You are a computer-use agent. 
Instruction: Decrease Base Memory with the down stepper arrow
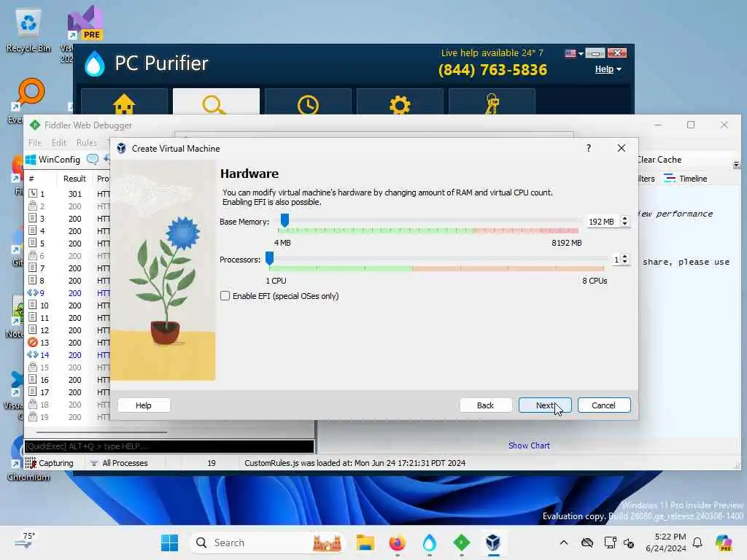pos(625,225)
